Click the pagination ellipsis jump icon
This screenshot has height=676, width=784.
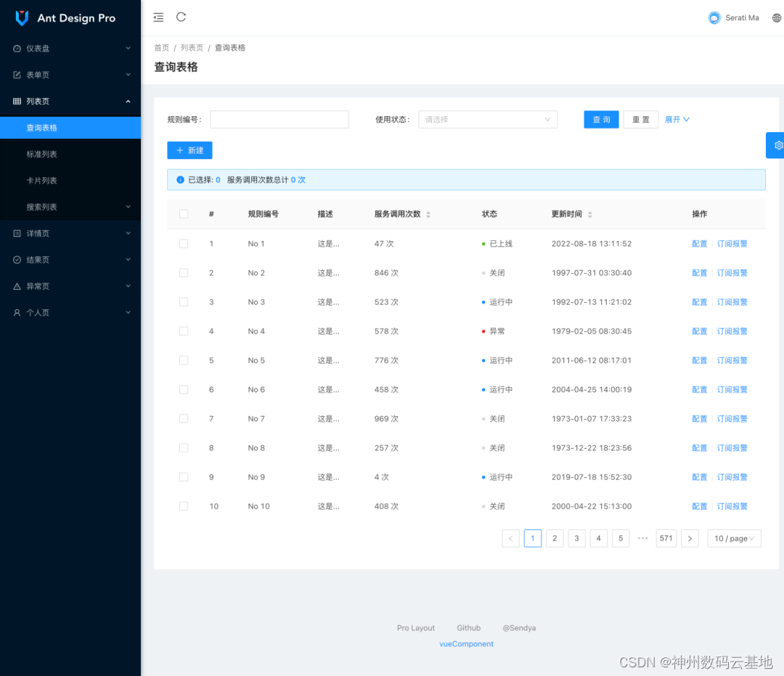tap(643, 539)
